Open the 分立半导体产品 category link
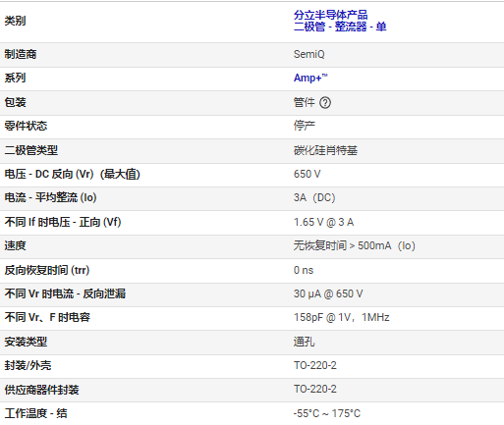Screen dimensions: 504x425 pos(330,15)
